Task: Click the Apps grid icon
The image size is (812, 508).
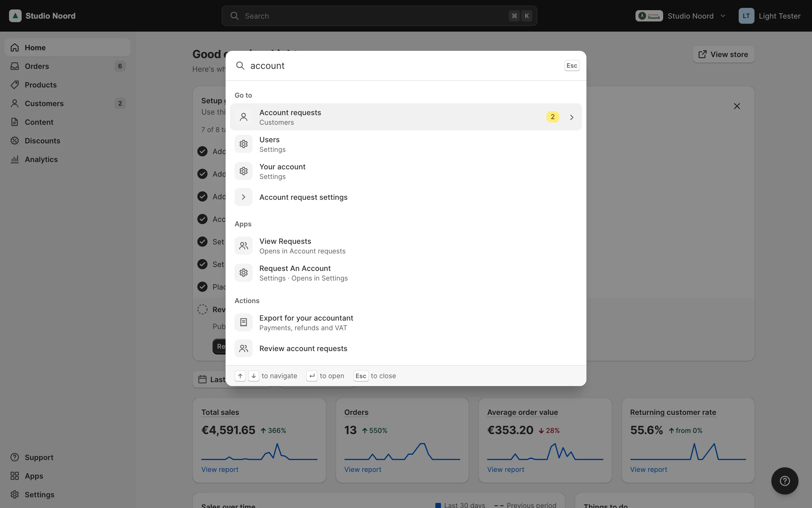Action: click(14, 476)
